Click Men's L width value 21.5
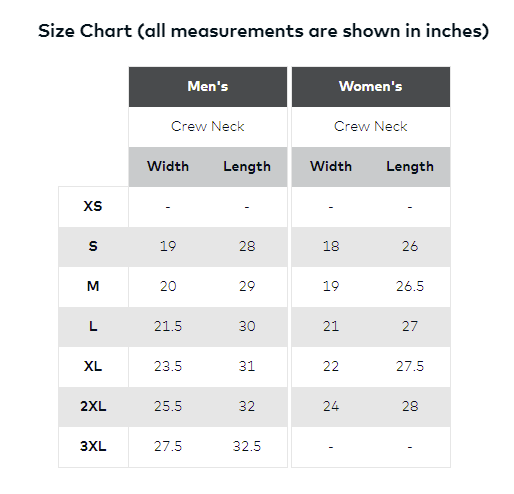 168,326
